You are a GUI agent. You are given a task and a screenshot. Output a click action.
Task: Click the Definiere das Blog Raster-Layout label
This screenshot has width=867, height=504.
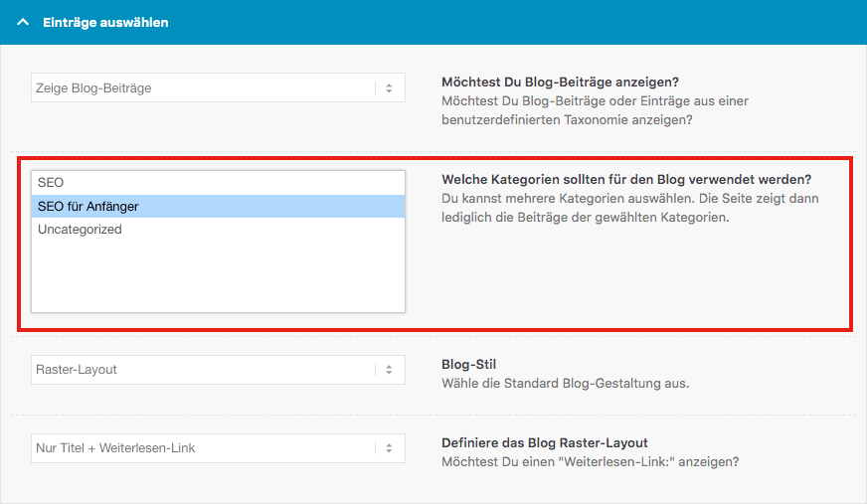[545, 442]
